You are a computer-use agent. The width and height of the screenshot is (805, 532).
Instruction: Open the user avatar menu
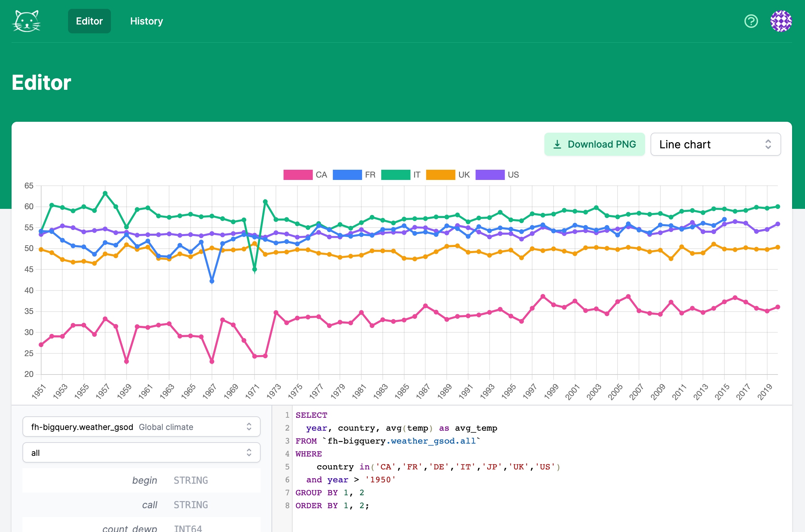pos(781,21)
